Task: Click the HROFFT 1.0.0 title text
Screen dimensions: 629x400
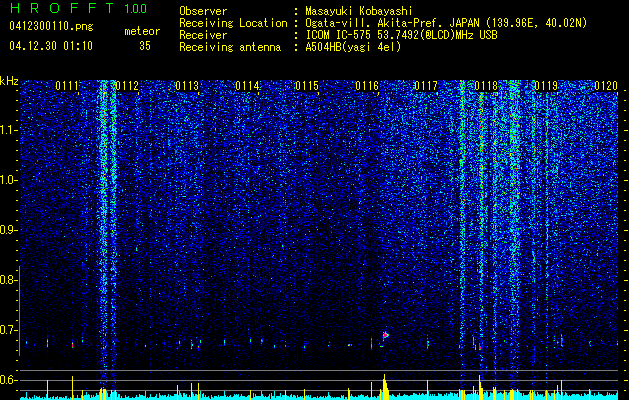Action: click(x=78, y=8)
